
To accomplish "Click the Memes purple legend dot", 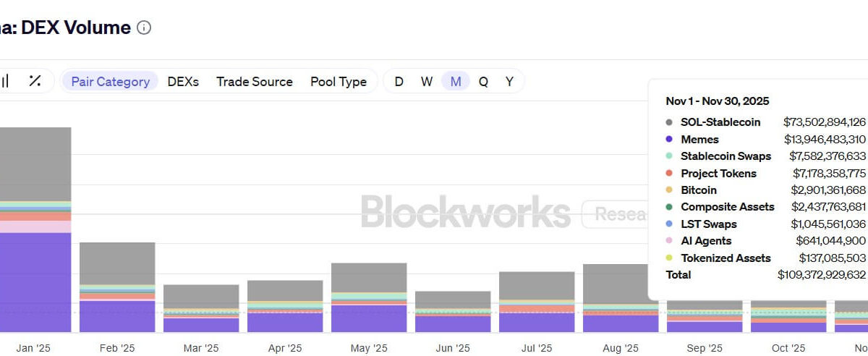I will 669,140.
